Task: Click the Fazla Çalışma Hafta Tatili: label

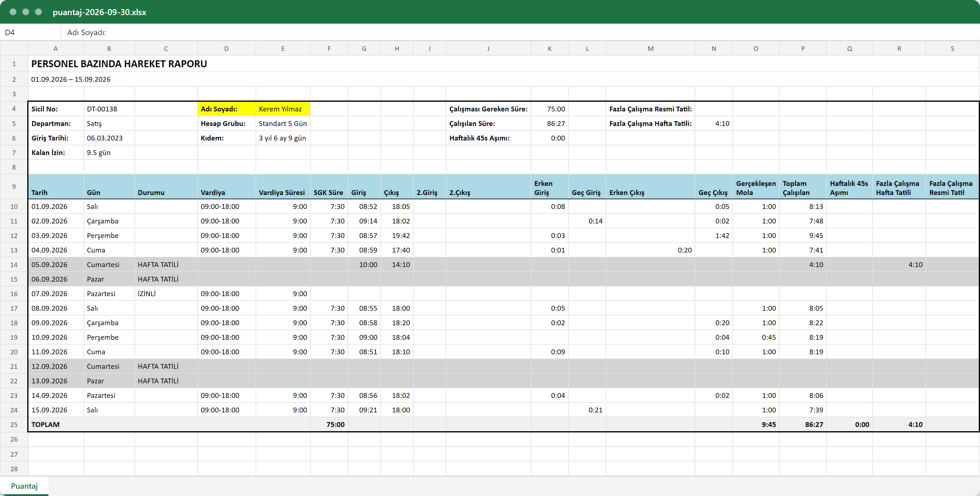Action: tap(650, 123)
